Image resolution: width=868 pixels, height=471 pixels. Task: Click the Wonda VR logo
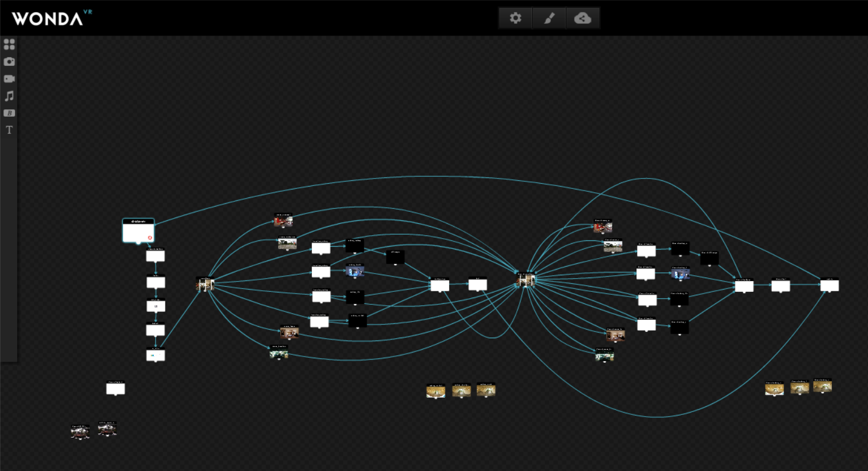[x=51, y=18]
